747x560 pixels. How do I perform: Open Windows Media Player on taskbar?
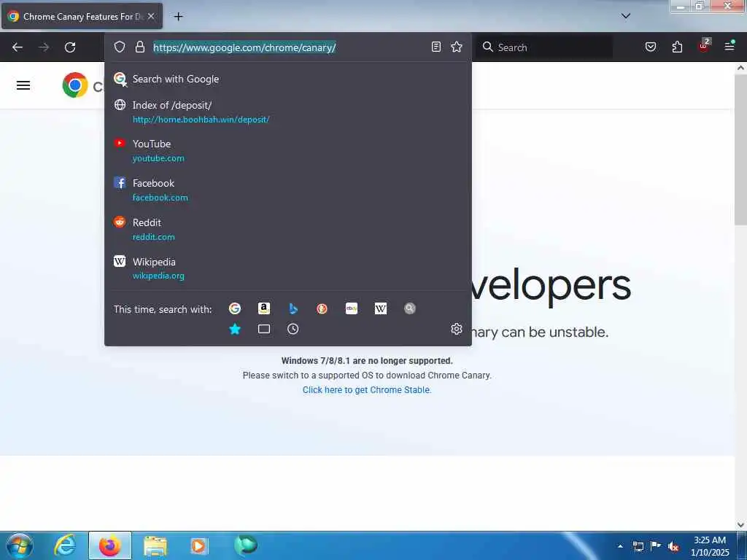click(198, 545)
